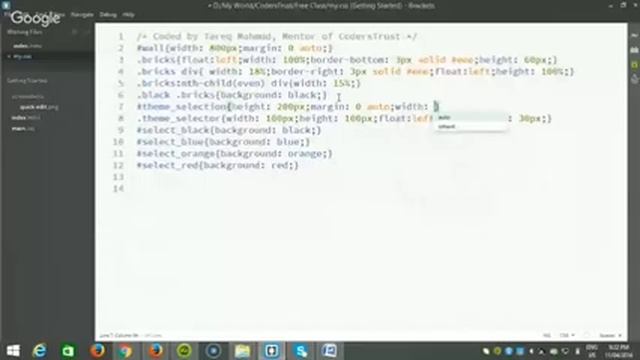
Task: Click the Brackets app icon in the title bar
Action: tap(6, 5)
